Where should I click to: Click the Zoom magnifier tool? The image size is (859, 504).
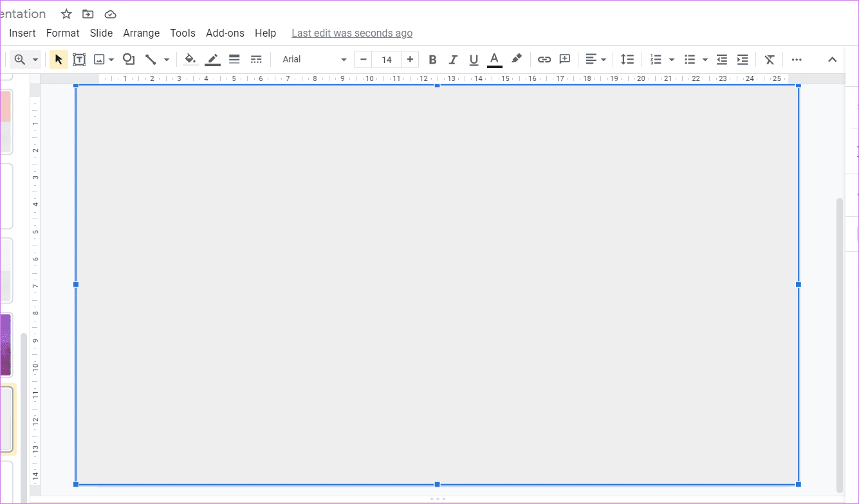pyautogui.click(x=19, y=59)
